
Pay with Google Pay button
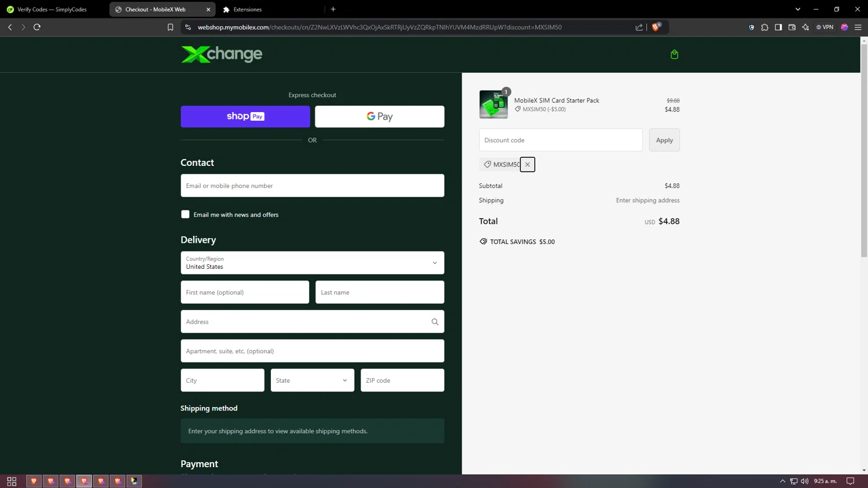380,116
